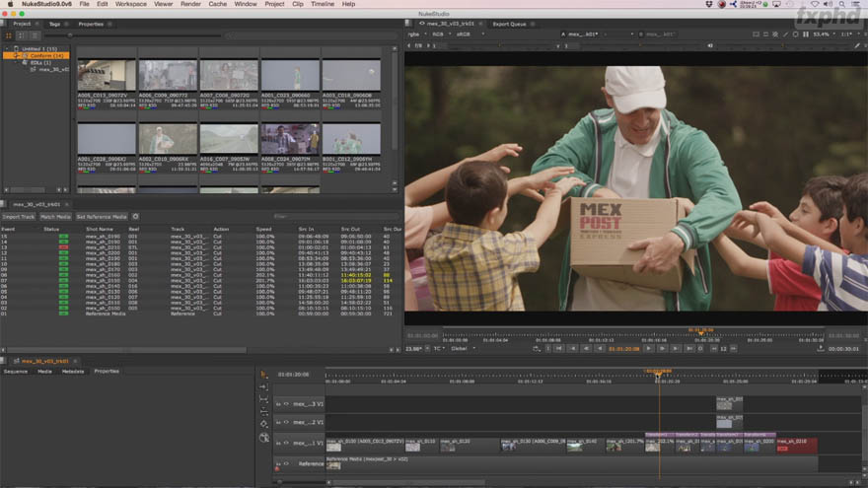Open the viewer RGB layer dropdown

(x=442, y=35)
